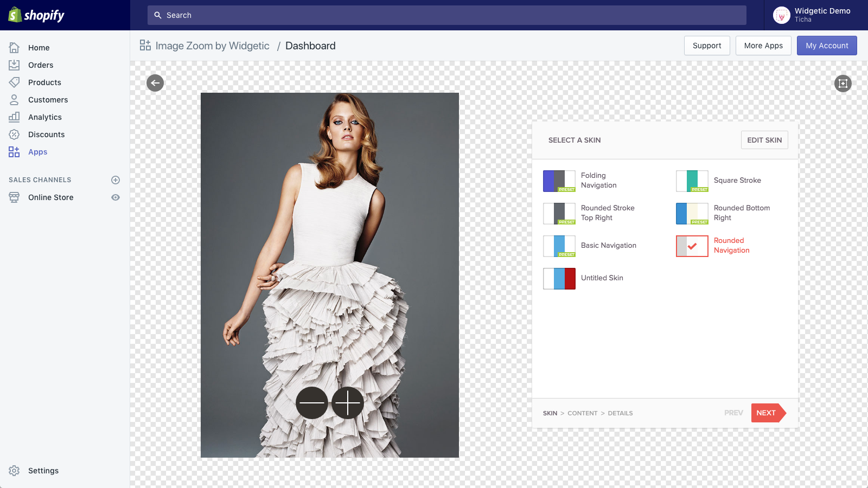
Task: Choose the Square Stroke skin
Action: pos(719,181)
